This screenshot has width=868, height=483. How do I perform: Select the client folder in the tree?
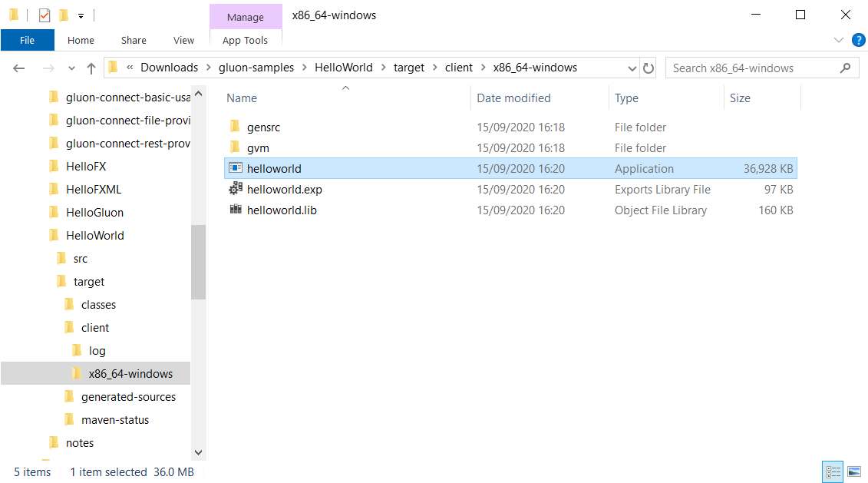[x=95, y=328]
